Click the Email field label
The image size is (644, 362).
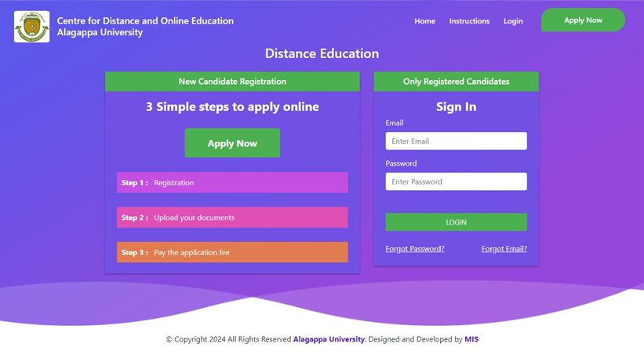395,123
